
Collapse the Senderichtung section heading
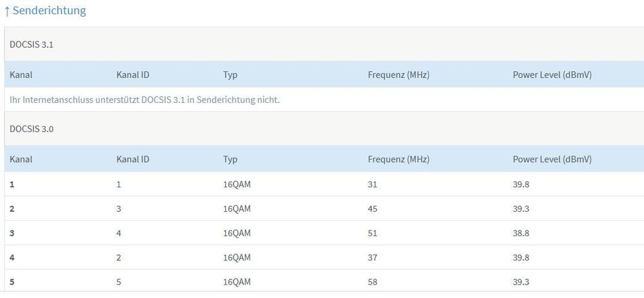[x=49, y=11]
